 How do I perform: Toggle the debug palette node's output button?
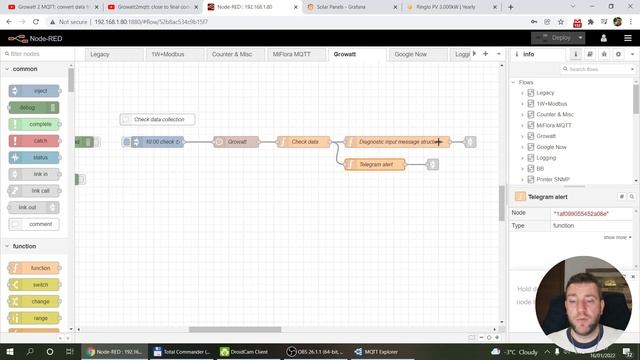point(53,108)
